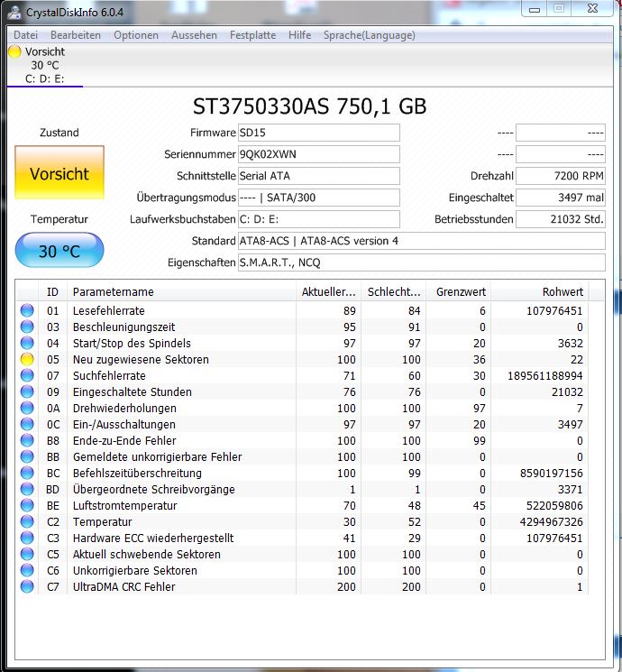Viewport: 622px width, 672px height.
Task: Click status orb for Aktuell schwebende Sektoren
Action: click(x=27, y=554)
